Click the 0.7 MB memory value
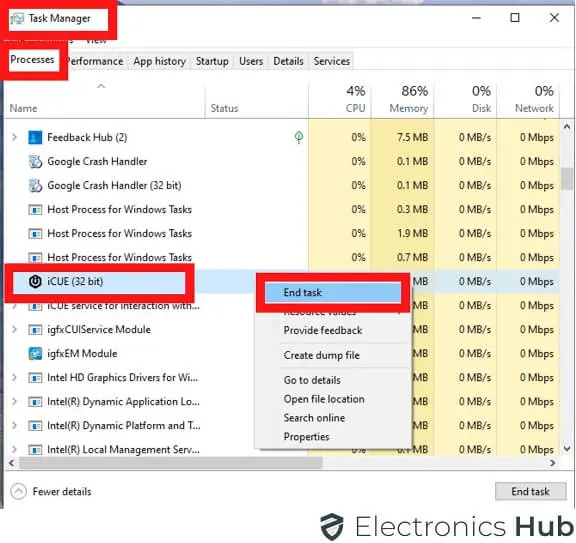576x543 pixels. 413,258
